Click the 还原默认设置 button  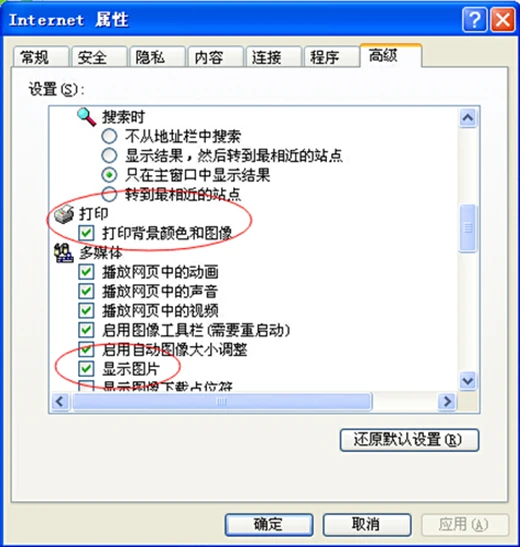click(409, 440)
